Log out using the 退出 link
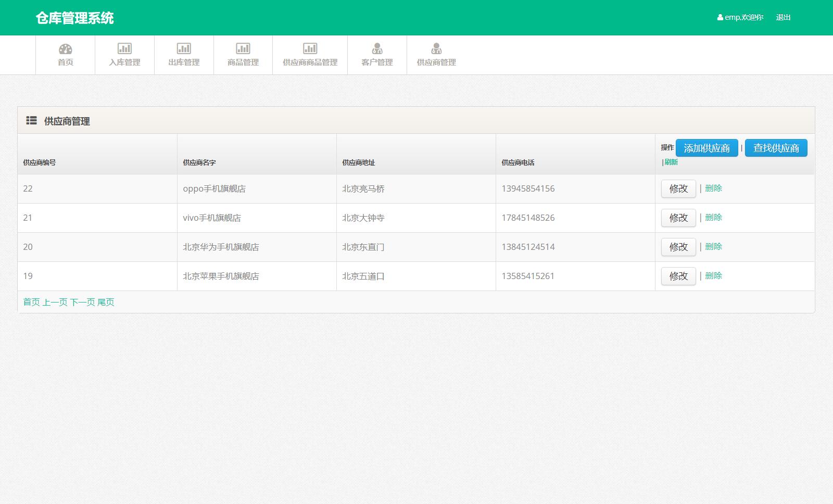The image size is (833, 504). coord(783,18)
